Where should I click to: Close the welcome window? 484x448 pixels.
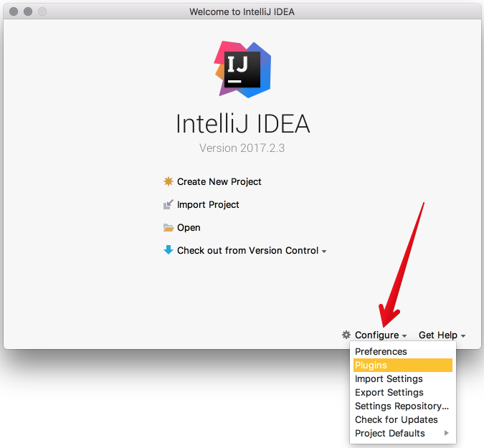click(x=14, y=11)
